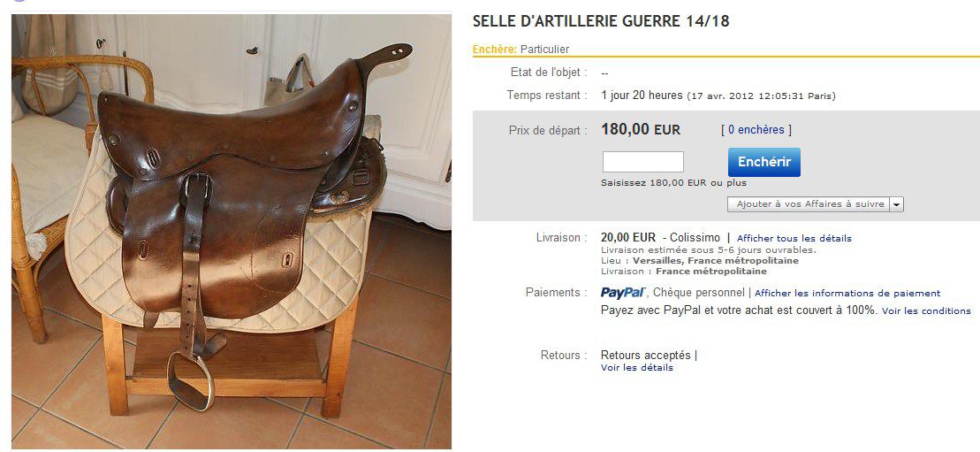This screenshot has height=452, width=980.
Task: Open Voir les détails returns link
Action: (x=637, y=368)
